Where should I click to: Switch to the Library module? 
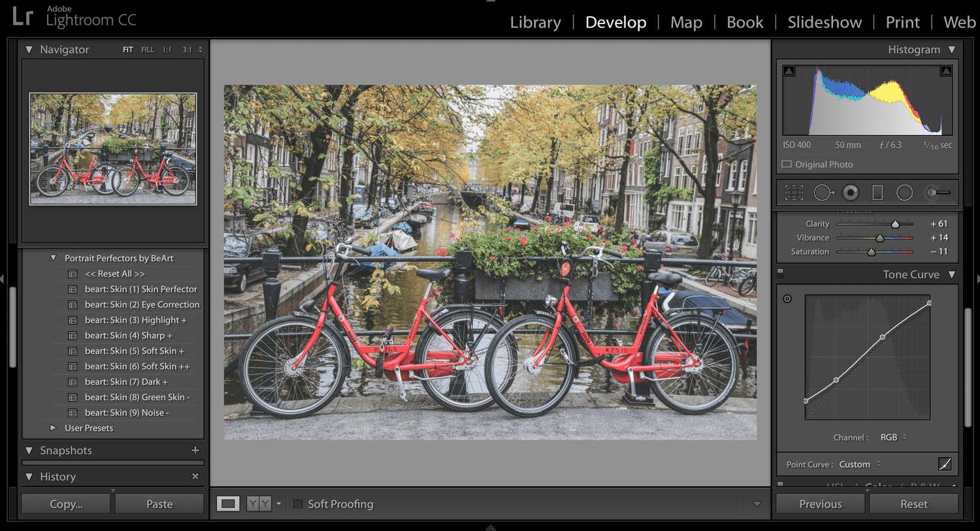click(x=535, y=22)
